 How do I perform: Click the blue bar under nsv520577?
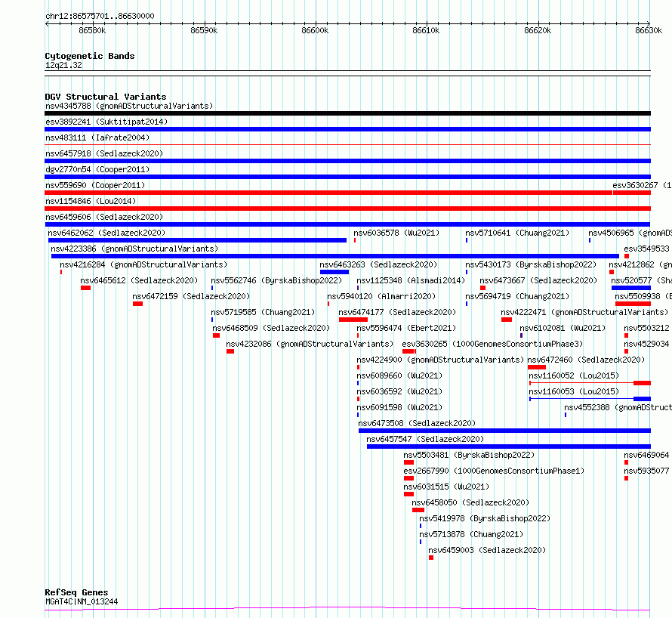[631, 288]
